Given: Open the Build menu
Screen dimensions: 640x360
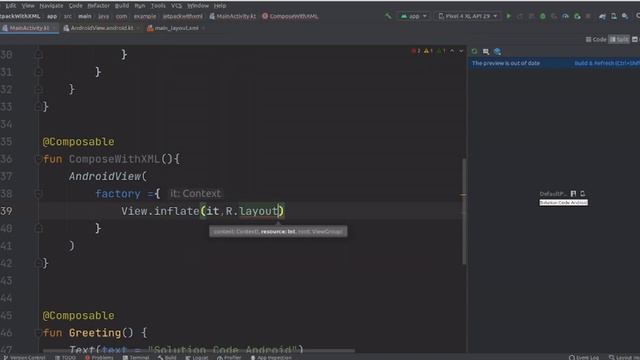Looking at the screenshot, I should 122,6.
